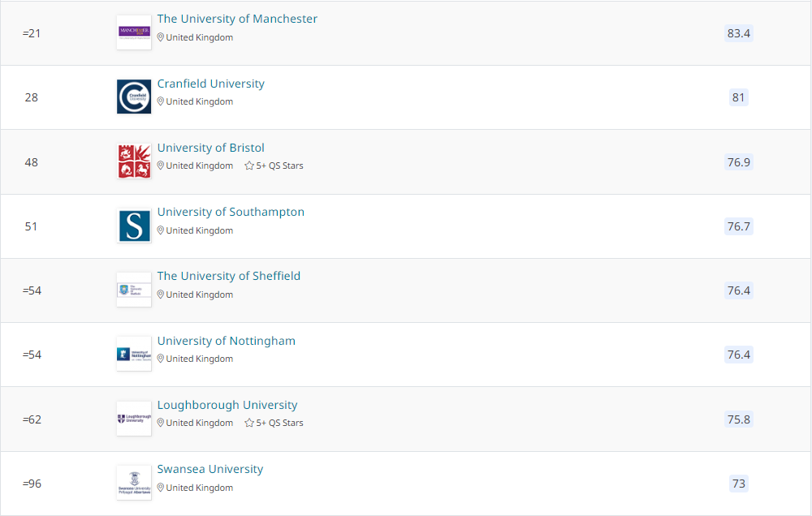Open the Loughborough University link

tap(227, 405)
